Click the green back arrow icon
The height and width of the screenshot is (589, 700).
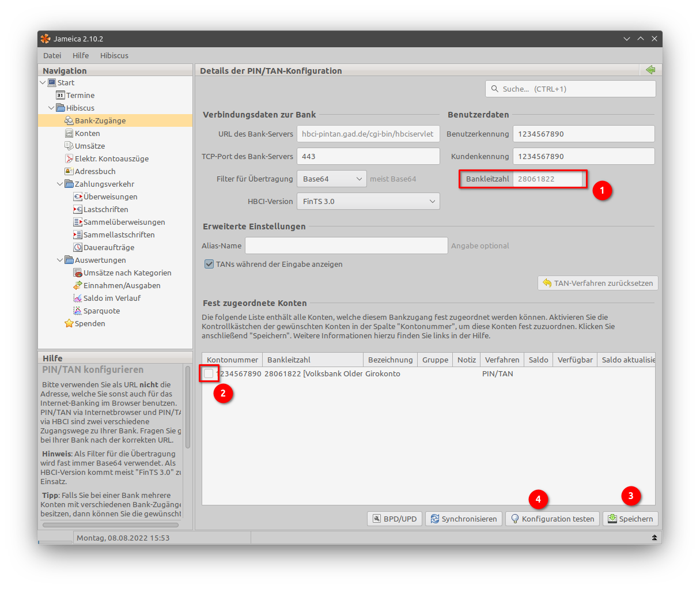coord(650,70)
